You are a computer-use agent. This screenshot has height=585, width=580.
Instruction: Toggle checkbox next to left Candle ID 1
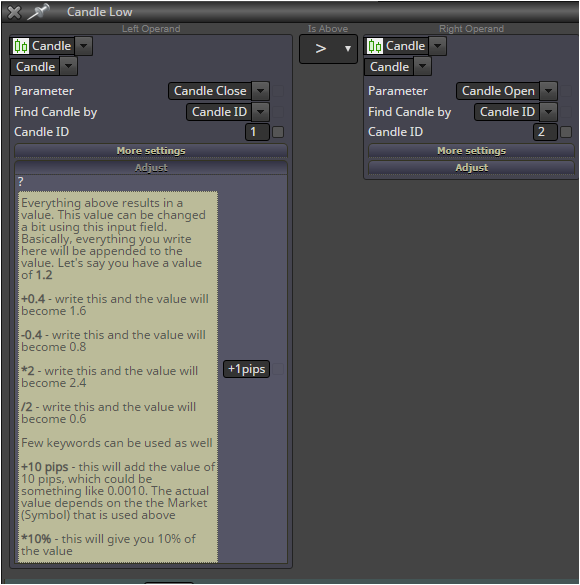point(278,132)
